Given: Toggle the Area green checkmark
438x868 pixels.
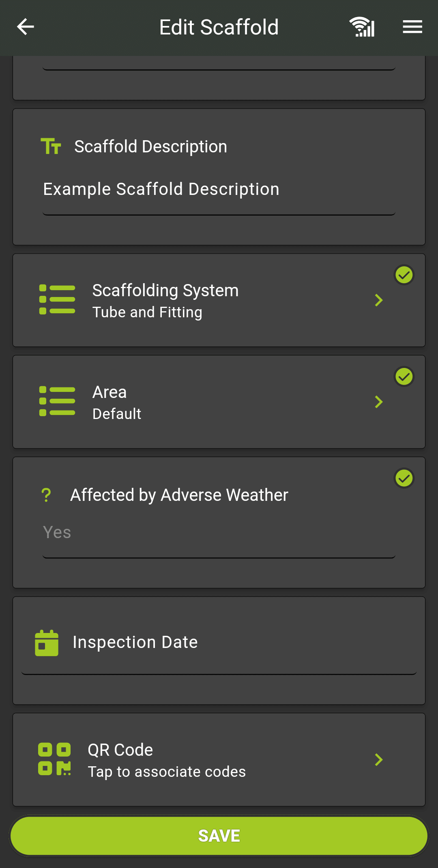Looking at the screenshot, I should 404,377.
